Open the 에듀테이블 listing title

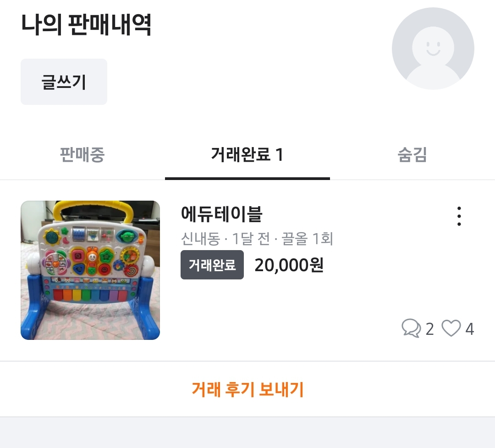tap(221, 214)
